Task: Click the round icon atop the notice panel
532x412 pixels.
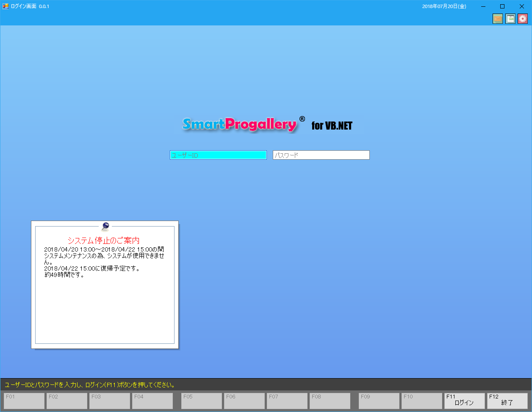Action: (x=105, y=227)
